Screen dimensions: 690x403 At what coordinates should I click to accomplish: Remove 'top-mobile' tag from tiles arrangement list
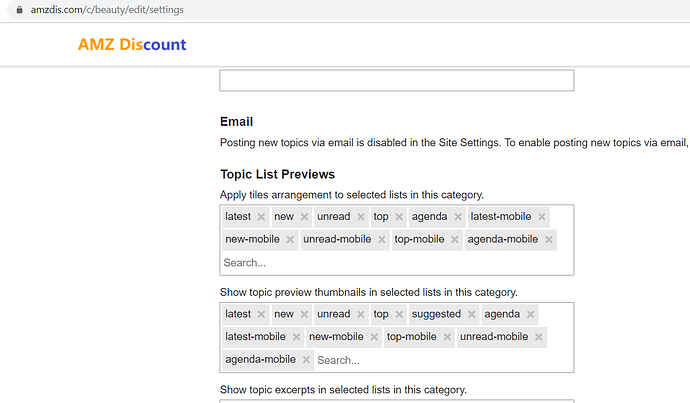pos(455,240)
